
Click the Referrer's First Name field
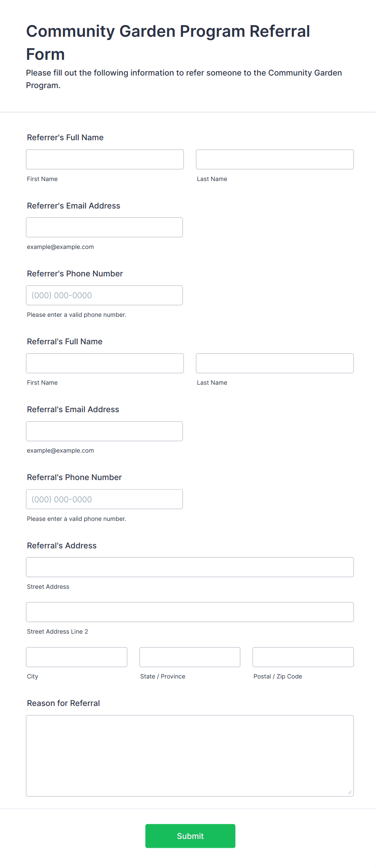tap(105, 159)
